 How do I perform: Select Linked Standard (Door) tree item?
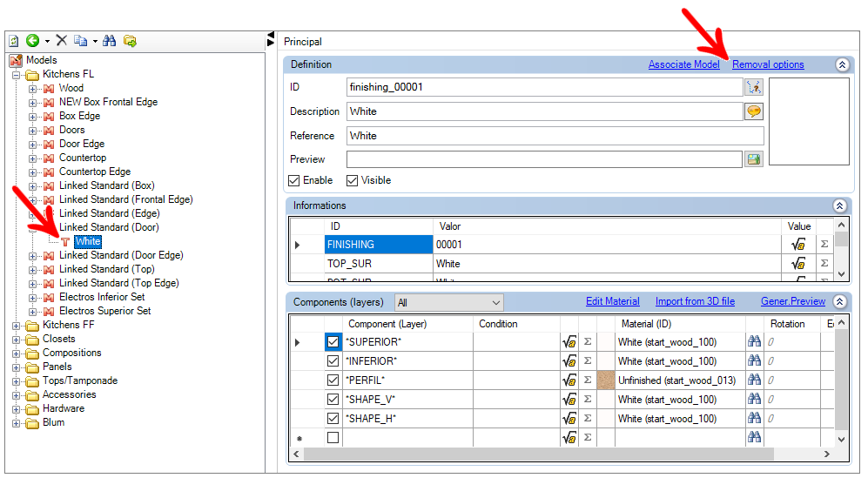click(109, 227)
